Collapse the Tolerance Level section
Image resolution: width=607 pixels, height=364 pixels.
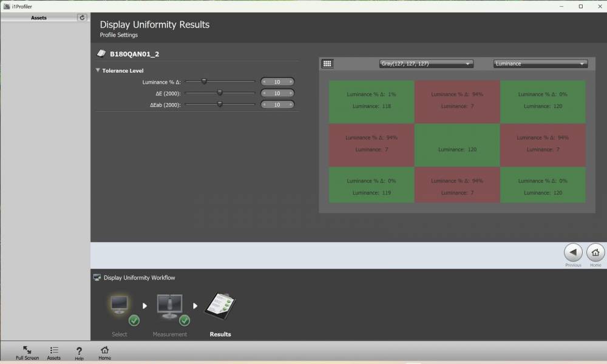click(98, 70)
